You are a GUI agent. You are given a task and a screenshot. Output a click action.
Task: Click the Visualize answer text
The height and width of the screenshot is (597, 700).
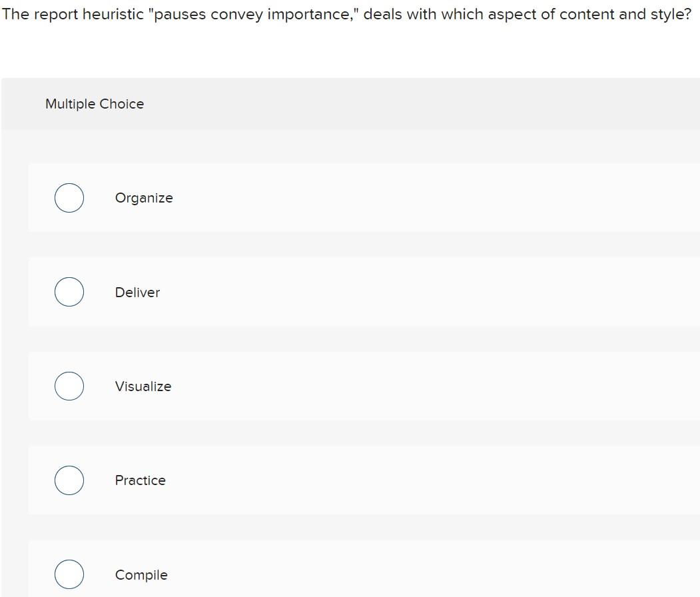pyautogui.click(x=143, y=386)
